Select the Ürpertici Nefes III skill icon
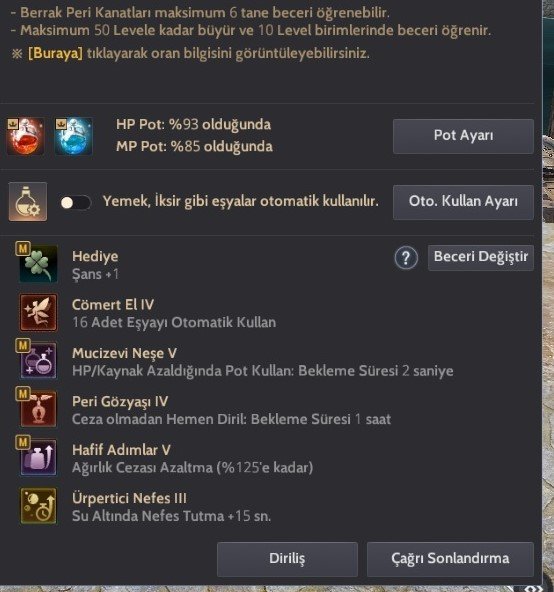 [x=38, y=506]
